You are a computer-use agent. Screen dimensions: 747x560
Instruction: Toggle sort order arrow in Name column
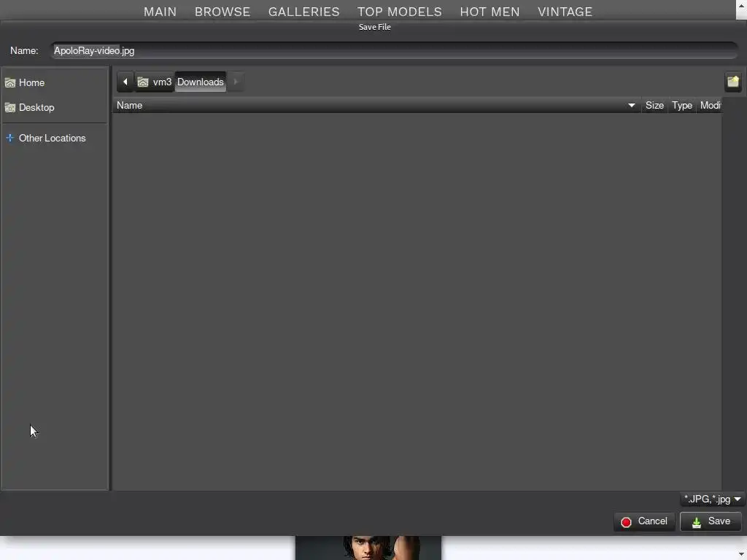click(631, 106)
